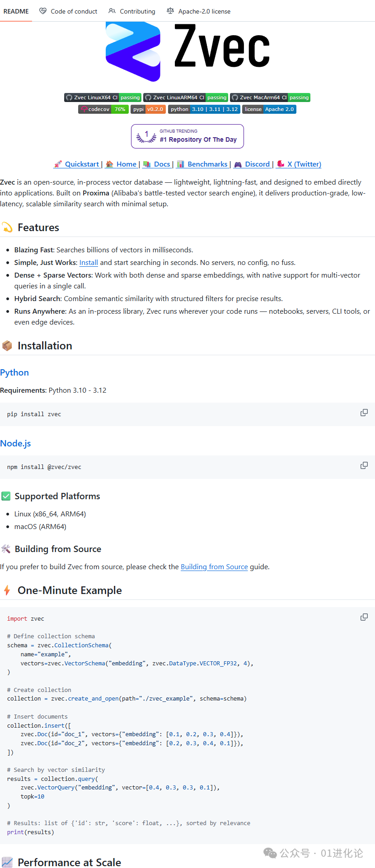The image size is (375, 868).
Task: Open the Code of conduct tab
Action: tap(69, 11)
